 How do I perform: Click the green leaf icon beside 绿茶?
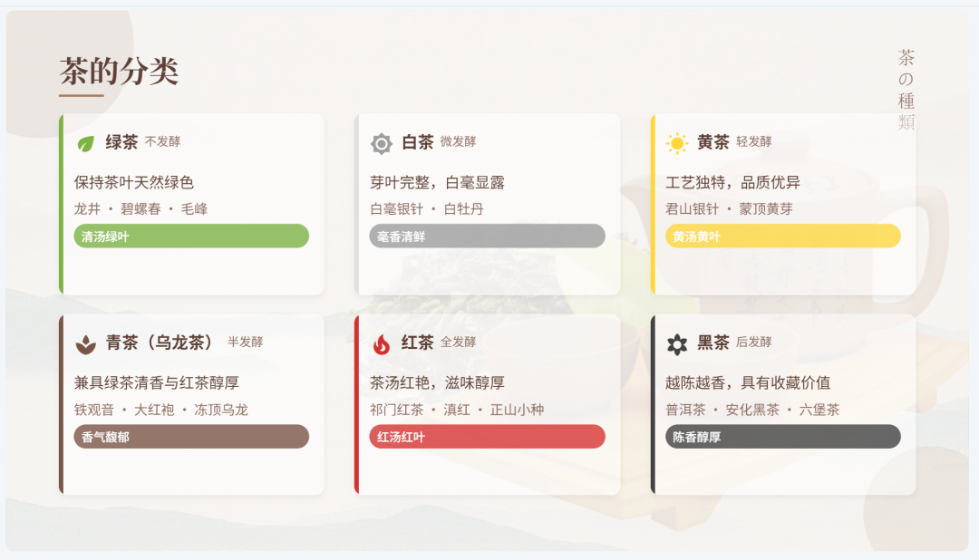[86, 143]
